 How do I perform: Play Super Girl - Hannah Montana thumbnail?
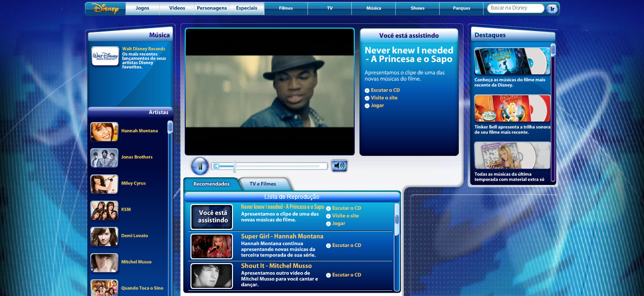pyautogui.click(x=211, y=246)
